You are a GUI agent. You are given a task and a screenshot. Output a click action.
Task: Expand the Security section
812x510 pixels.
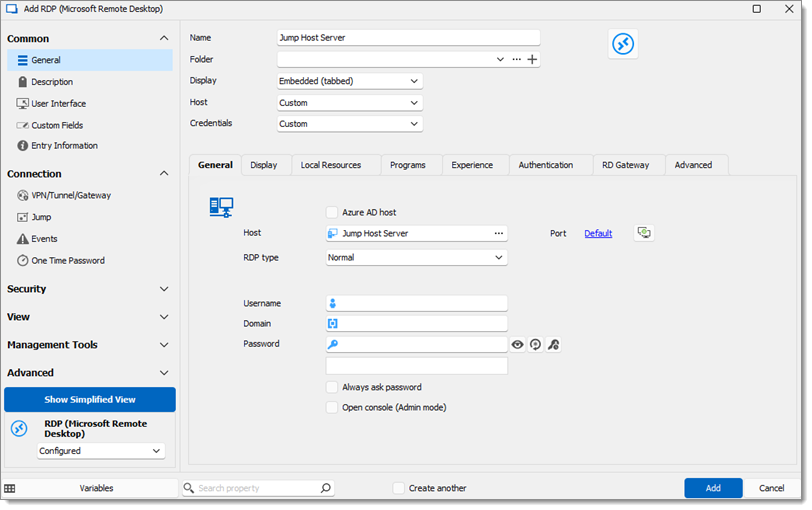click(164, 289)
